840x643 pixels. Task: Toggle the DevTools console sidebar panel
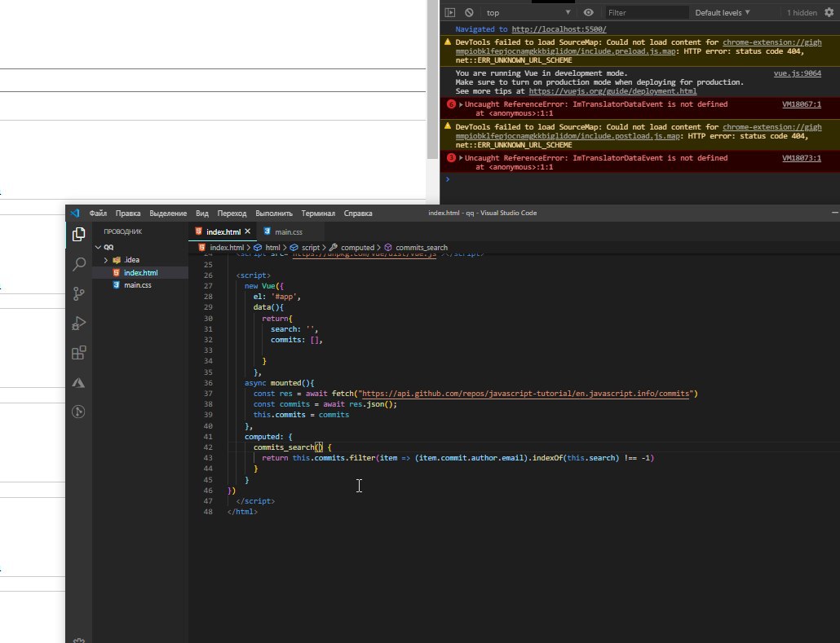click(450, 12)
